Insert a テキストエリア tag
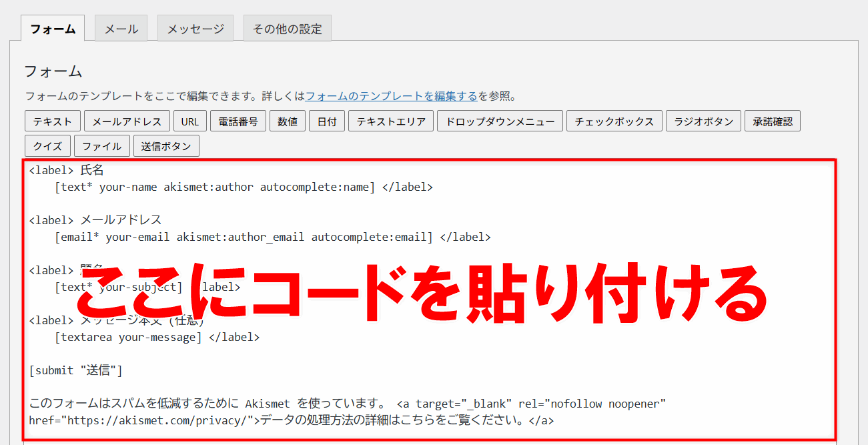 (x=391, y=121)
